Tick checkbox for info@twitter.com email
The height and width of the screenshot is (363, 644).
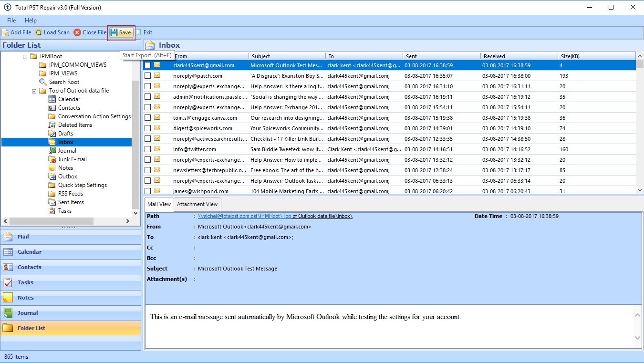148,149
